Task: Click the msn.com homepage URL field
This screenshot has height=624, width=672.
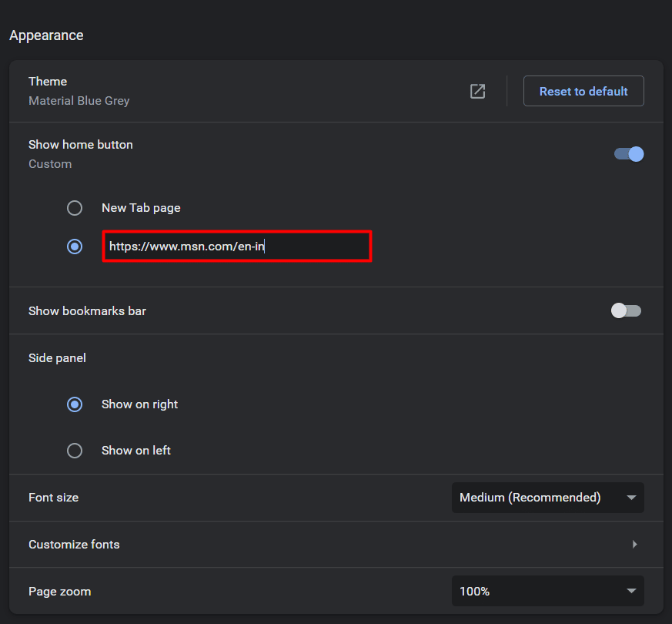Action: 237,247
